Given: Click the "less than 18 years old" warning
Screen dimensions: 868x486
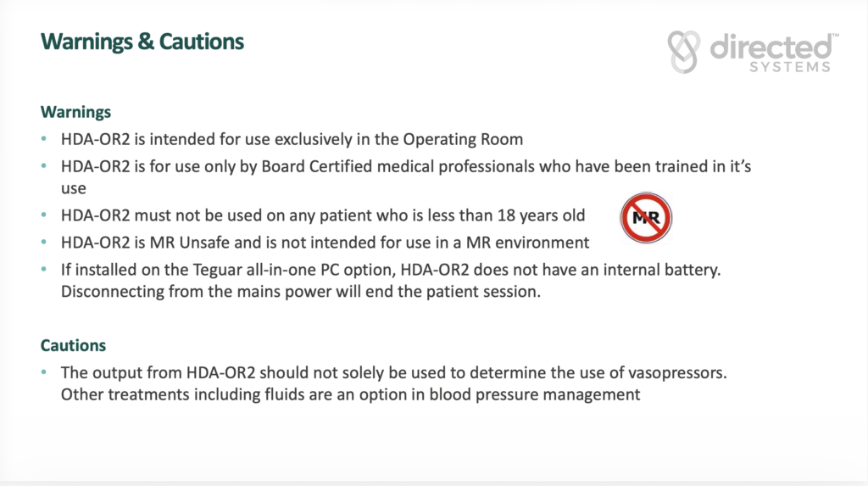Looking at the screenshot, I should click(323, 216).
